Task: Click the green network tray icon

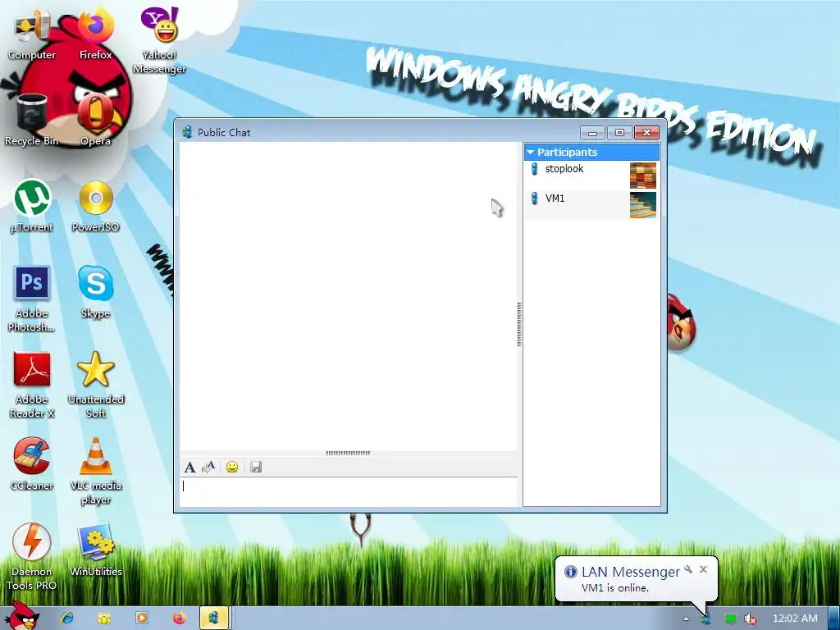Action: coord(730,619)
